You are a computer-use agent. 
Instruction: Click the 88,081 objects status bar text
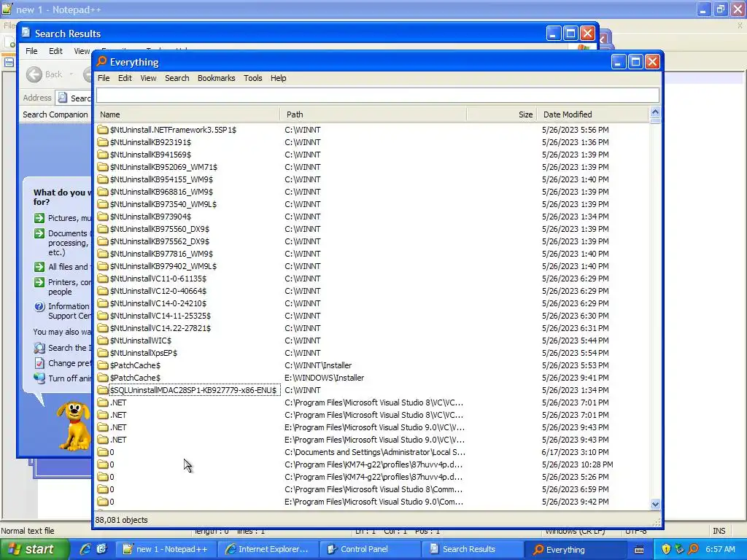click(x=122, y=520)
